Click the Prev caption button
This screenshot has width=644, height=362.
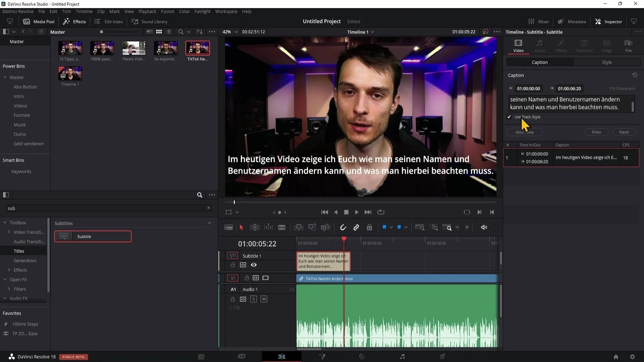point(597,132)
